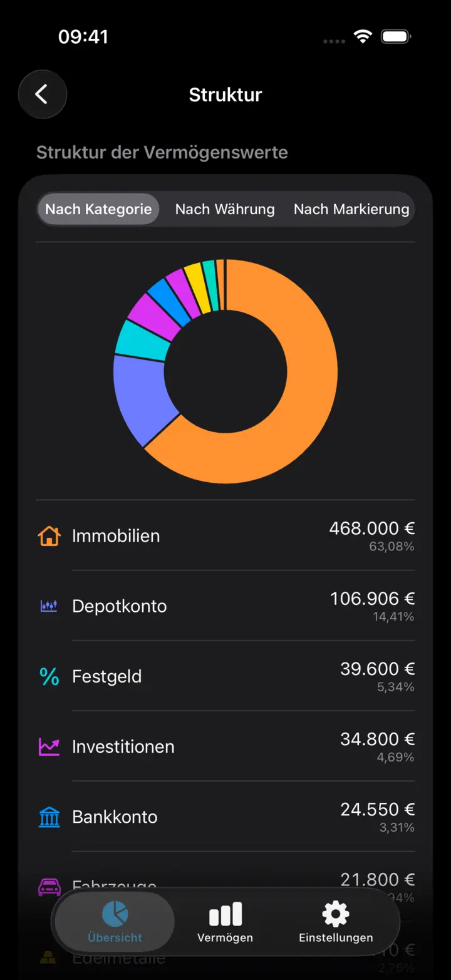Select the Bankkonto 24.550 € row
The width and height of the screenshot is (451, 980).
225,817
